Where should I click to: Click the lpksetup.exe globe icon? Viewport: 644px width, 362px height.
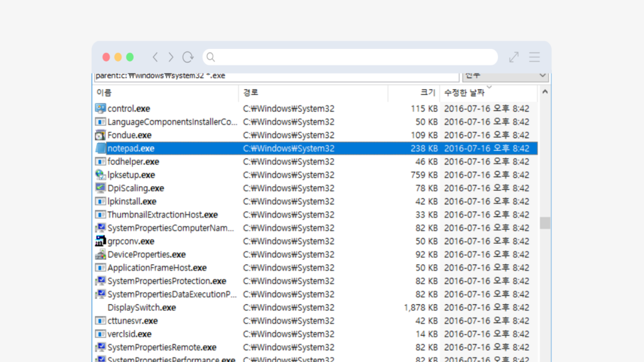pos(100,175)
